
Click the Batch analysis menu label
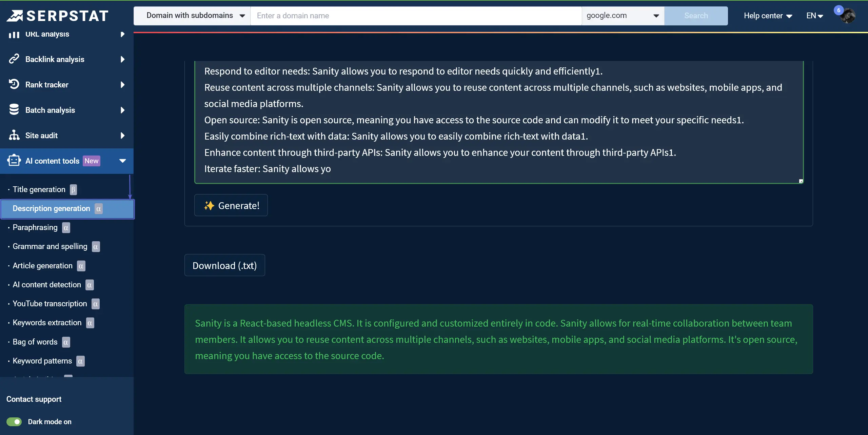(x=50, y=110)
